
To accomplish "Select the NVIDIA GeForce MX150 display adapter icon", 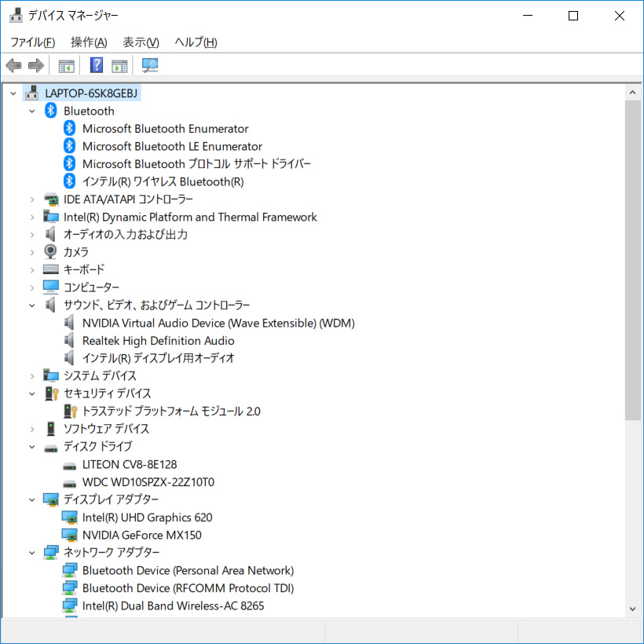I will (70, 535).
